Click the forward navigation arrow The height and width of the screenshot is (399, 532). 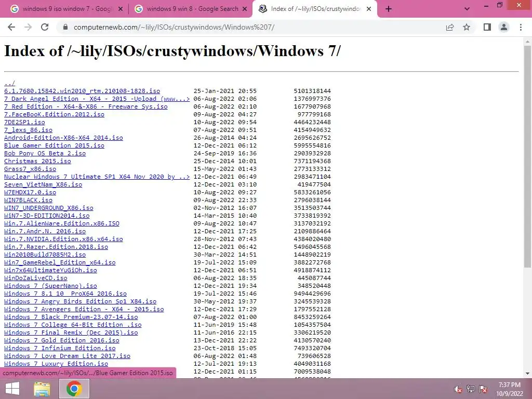pos(28,27)
